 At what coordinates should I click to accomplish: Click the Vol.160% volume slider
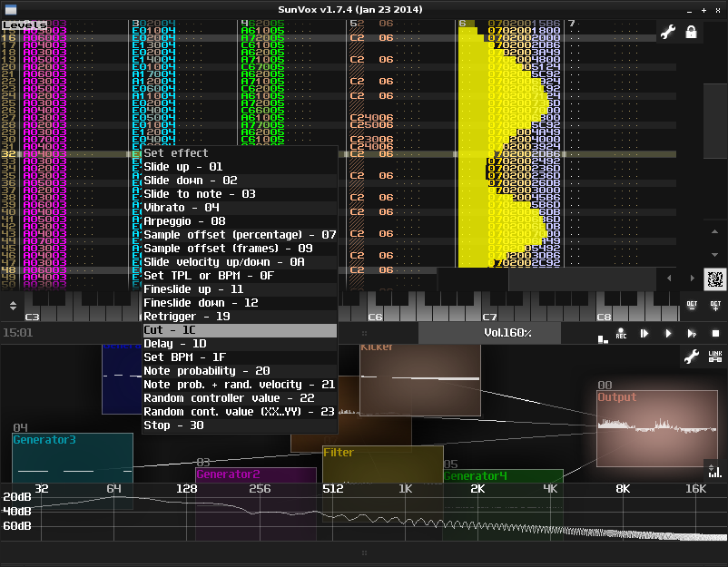[507, 333]
